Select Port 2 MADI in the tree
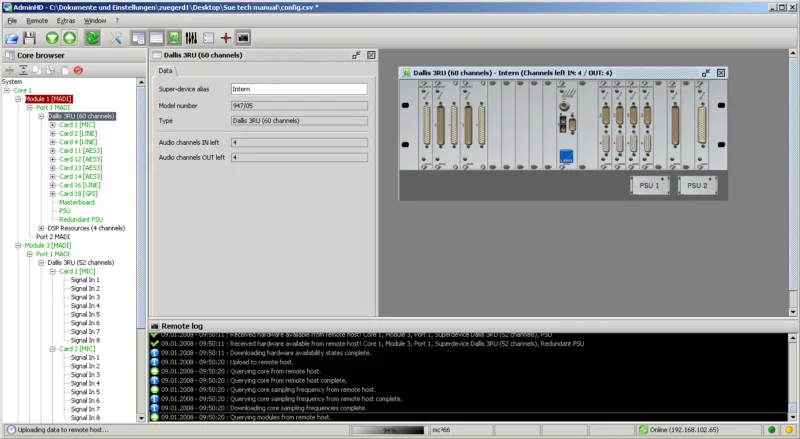Image resolution: width=800 pixels, height=439 pixels. [53, 237]
